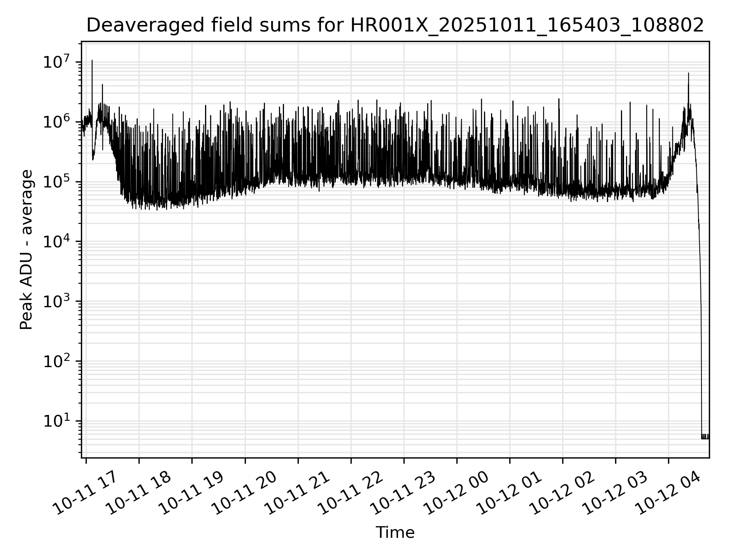Viewport: 747px width, 560px height.
Task: Click the tallest spike peak near 10^7
Action: (x=92, y=61)
